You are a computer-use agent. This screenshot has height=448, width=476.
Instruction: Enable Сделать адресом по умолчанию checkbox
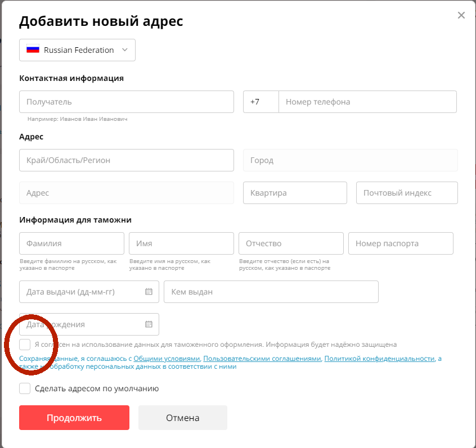pos(25,388)
